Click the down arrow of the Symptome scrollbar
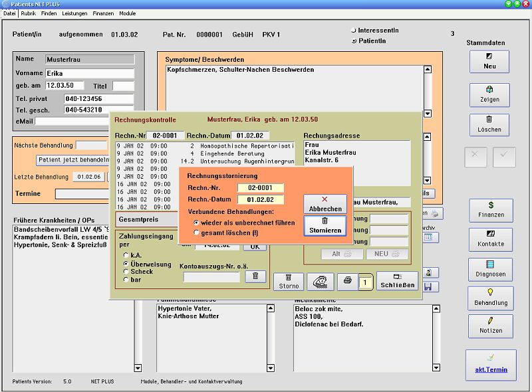The image size is (532, 392). [428, 114]
